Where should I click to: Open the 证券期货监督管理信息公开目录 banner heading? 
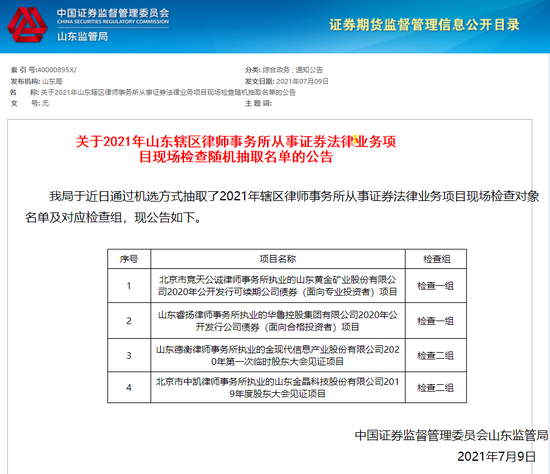point(424,25)
